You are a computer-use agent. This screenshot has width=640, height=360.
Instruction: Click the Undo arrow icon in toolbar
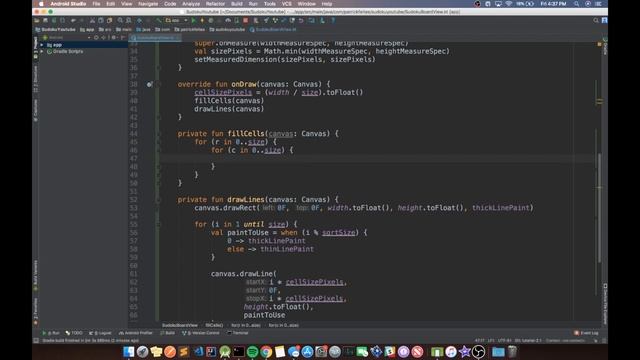tap(73, 20)
